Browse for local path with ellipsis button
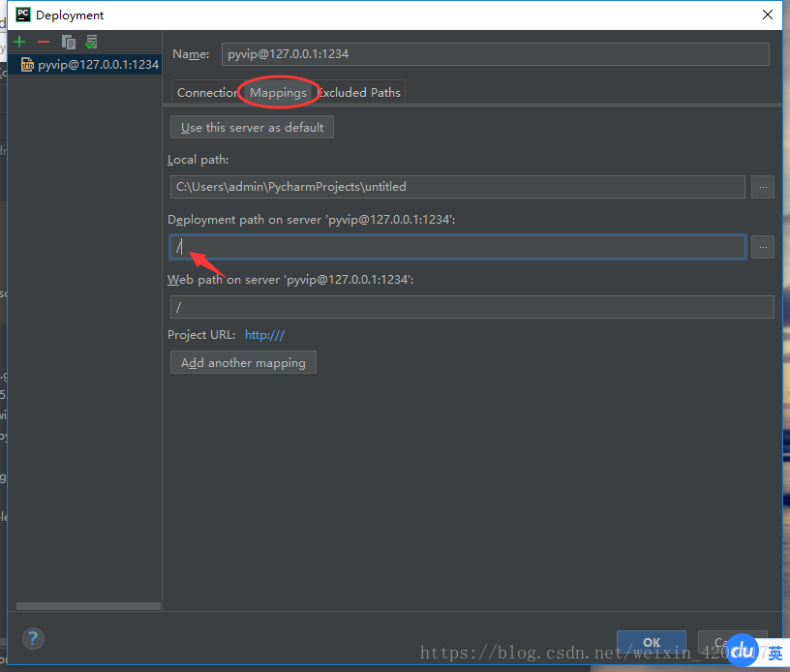 click(x=763, y=187)
